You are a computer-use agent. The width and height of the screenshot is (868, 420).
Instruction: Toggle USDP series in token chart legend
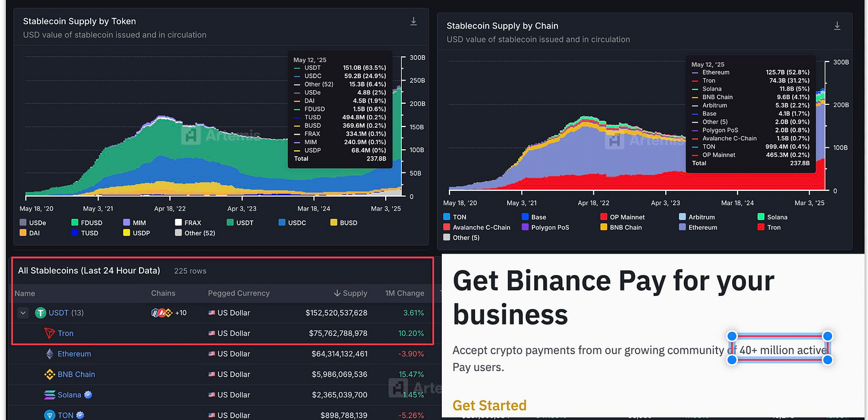137,233
